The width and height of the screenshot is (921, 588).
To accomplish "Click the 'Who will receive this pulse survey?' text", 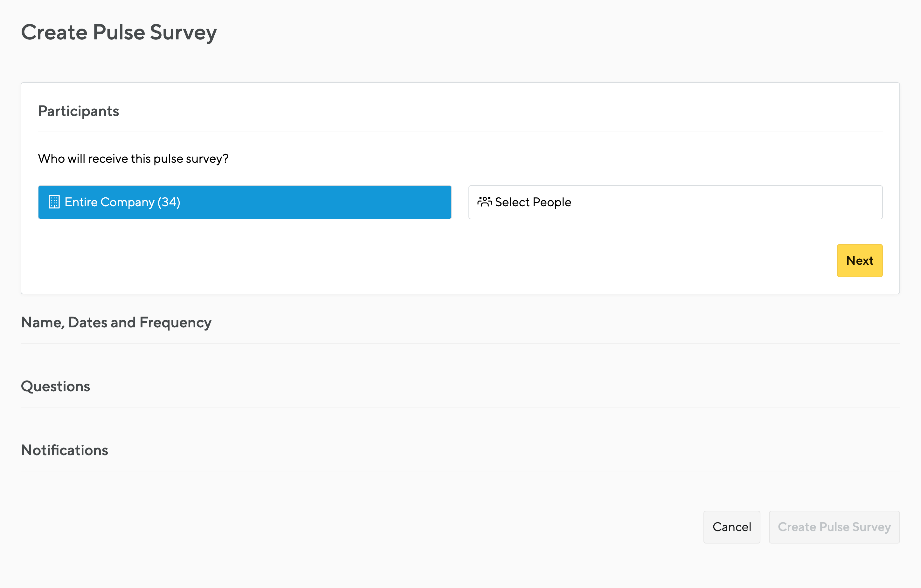I will click(133, 159).
